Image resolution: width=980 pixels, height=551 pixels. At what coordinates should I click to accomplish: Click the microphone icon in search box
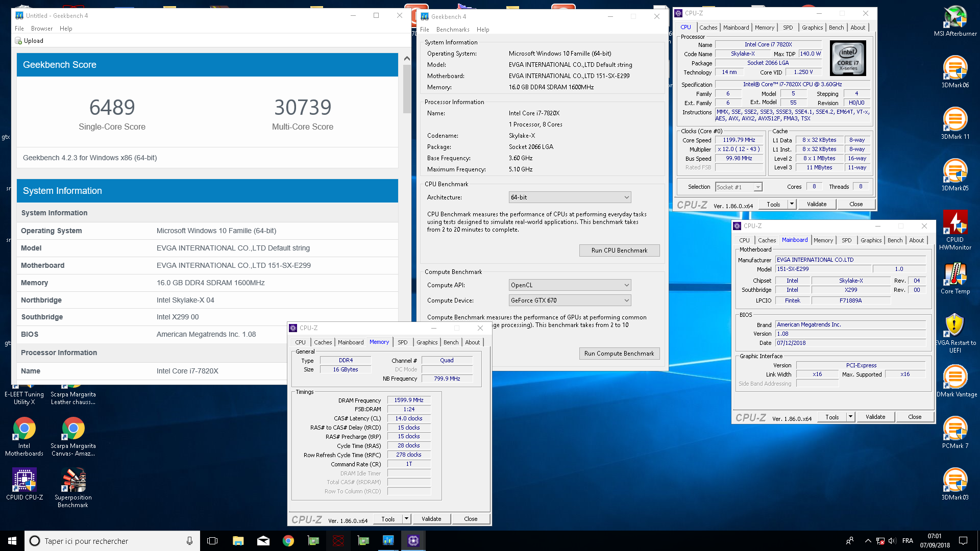pyautogui.click(x=189, y=541)
